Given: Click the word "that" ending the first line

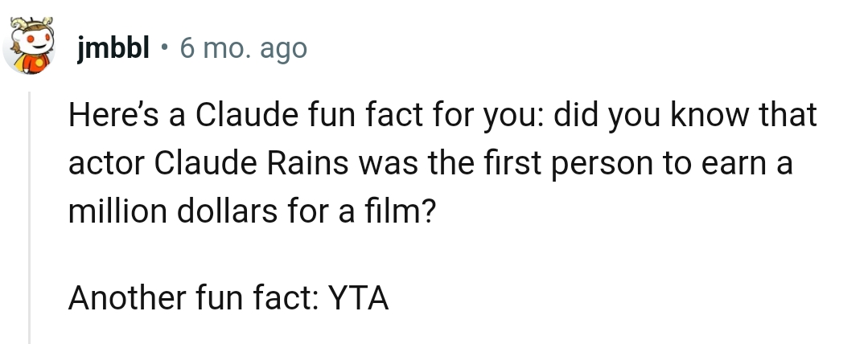Looking at the screenshot, I should click(x=787, y=117).
